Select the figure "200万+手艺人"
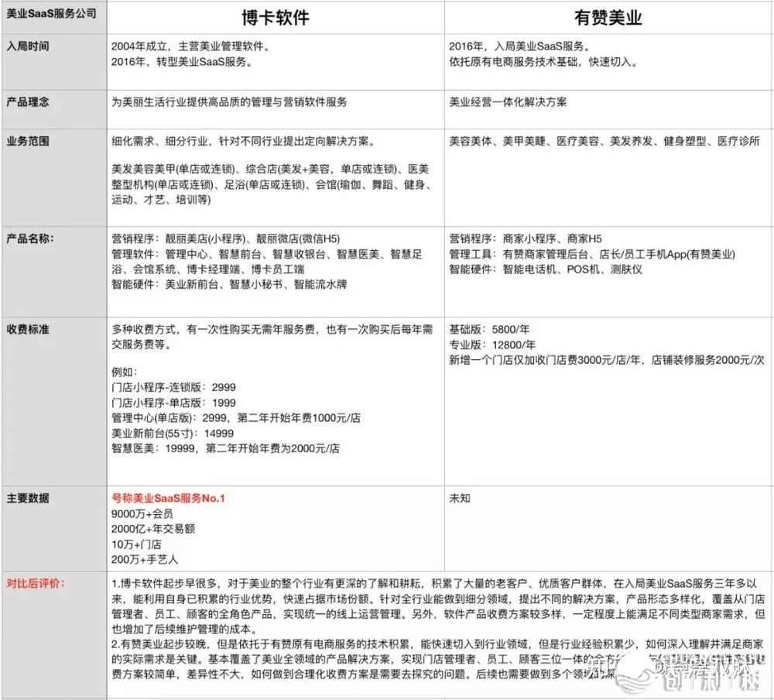 point(145,560)
